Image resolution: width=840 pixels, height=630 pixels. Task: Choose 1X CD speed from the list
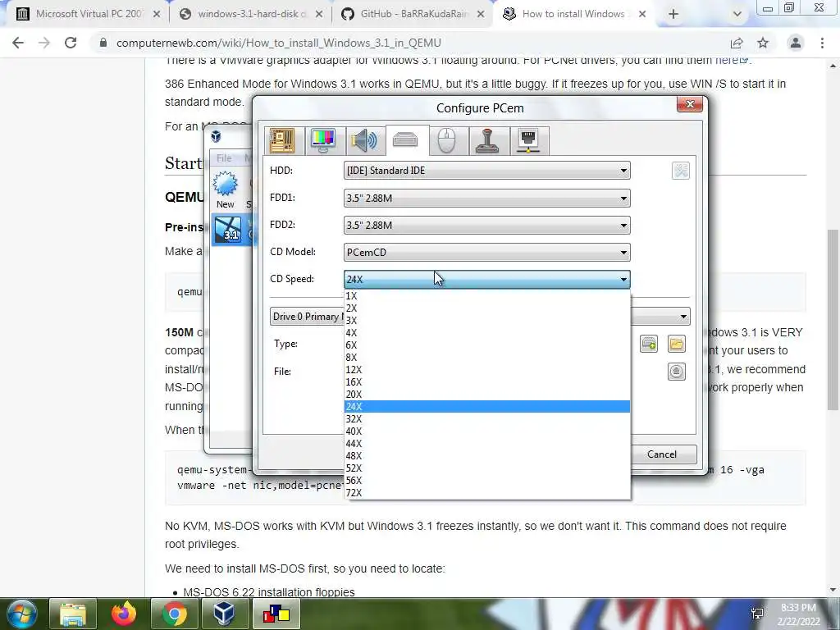tap(486, 295)
